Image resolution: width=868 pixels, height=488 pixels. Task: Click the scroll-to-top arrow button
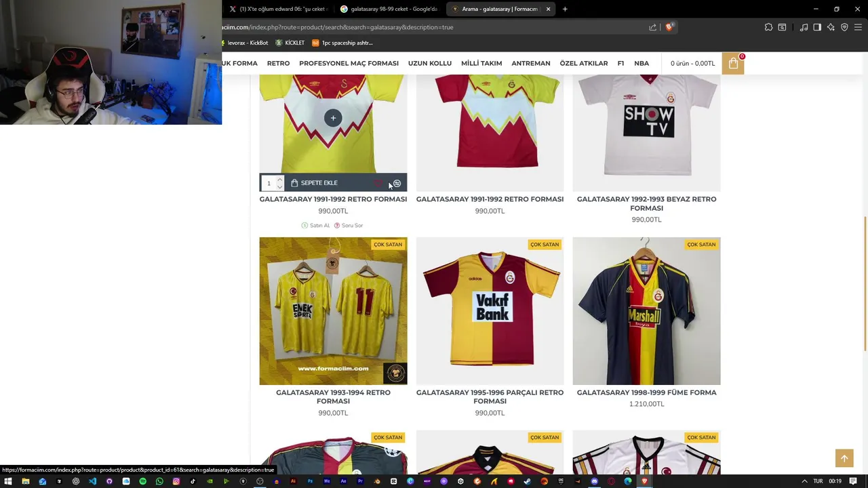pos(844,459)
